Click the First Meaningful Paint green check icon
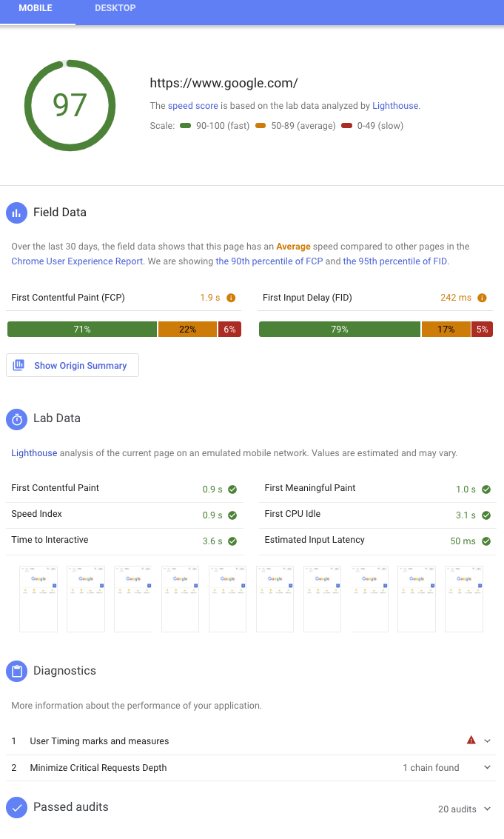Viewport: 504px width, 839px height. tap(486, 489)
